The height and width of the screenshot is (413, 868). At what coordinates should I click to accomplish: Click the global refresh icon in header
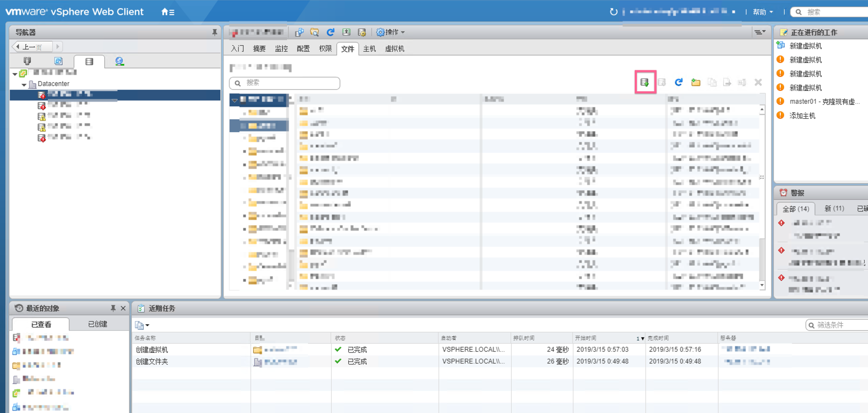(613, 12)
